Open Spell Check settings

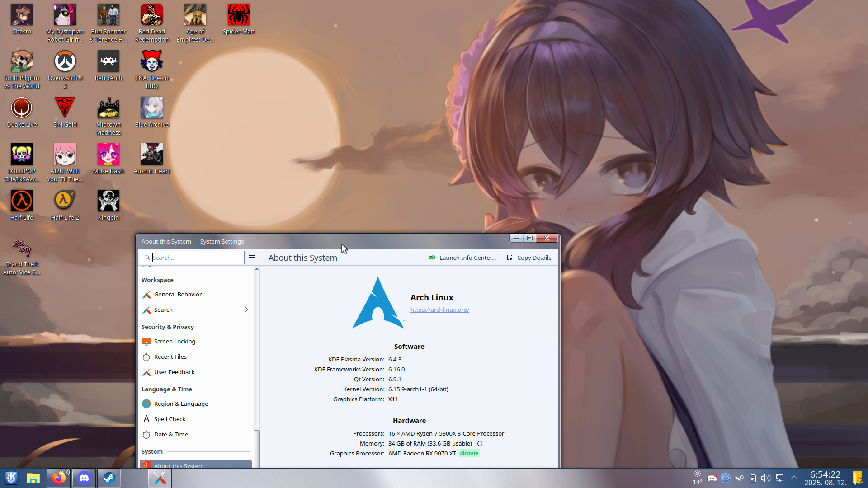pos(195,419)
